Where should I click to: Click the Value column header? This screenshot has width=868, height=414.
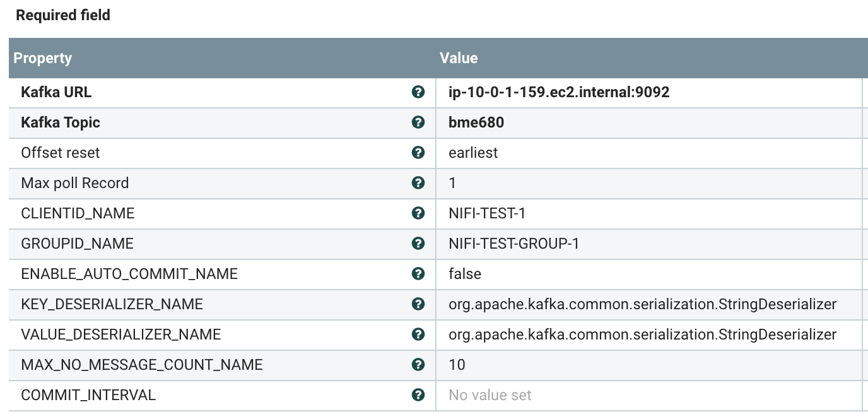click(x=459, y=58)
